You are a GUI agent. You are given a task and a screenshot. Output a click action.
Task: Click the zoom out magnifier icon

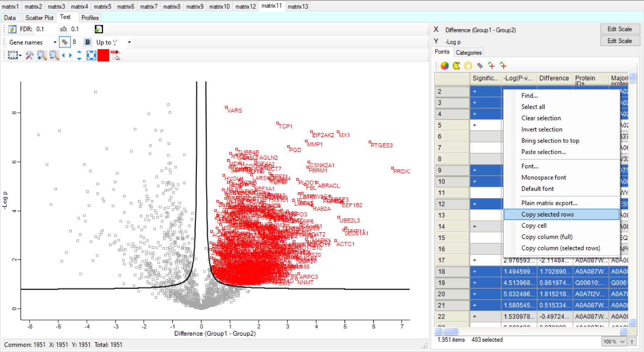54,55
